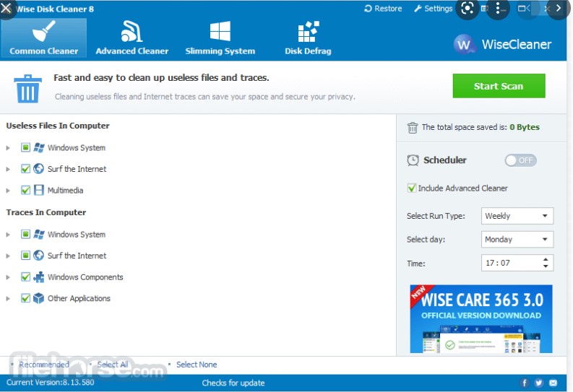Screen dimensions: 573x392
Task: Click the 0 Bytes saved value
Action: [525, 127]
